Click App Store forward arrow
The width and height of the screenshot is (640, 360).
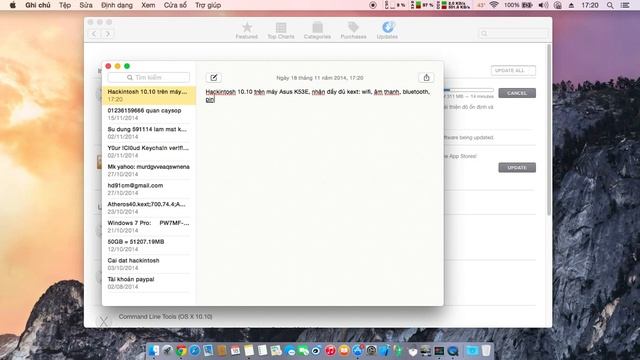(x=107, y=34)
